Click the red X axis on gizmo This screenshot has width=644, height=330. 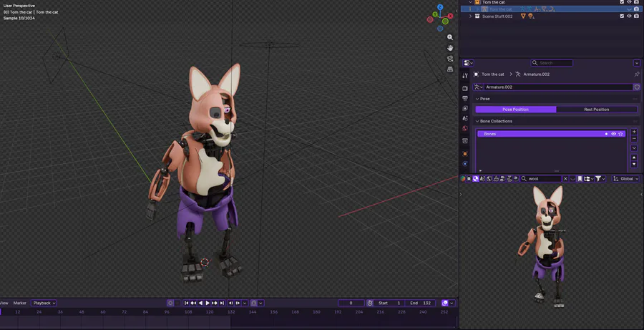coord(451,16)
